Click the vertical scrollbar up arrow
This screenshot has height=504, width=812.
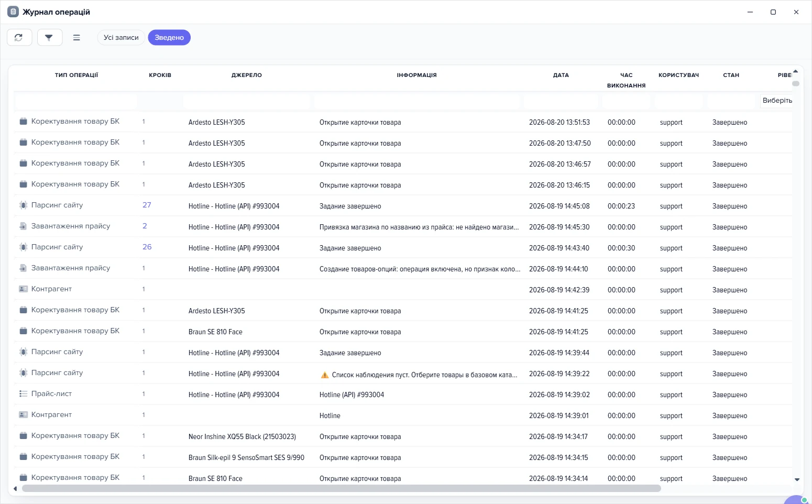click(x=795, y=71)
